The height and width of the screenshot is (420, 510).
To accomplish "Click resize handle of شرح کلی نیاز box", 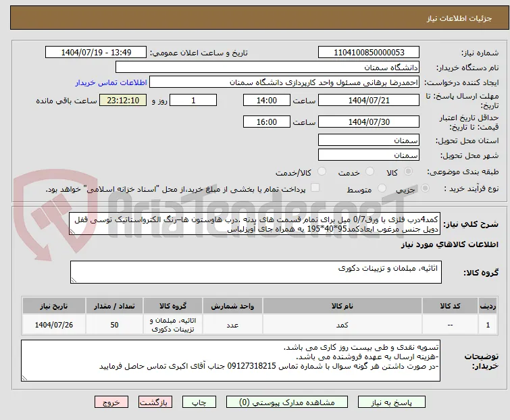I will pyautogui.click(x=72, y=232).
